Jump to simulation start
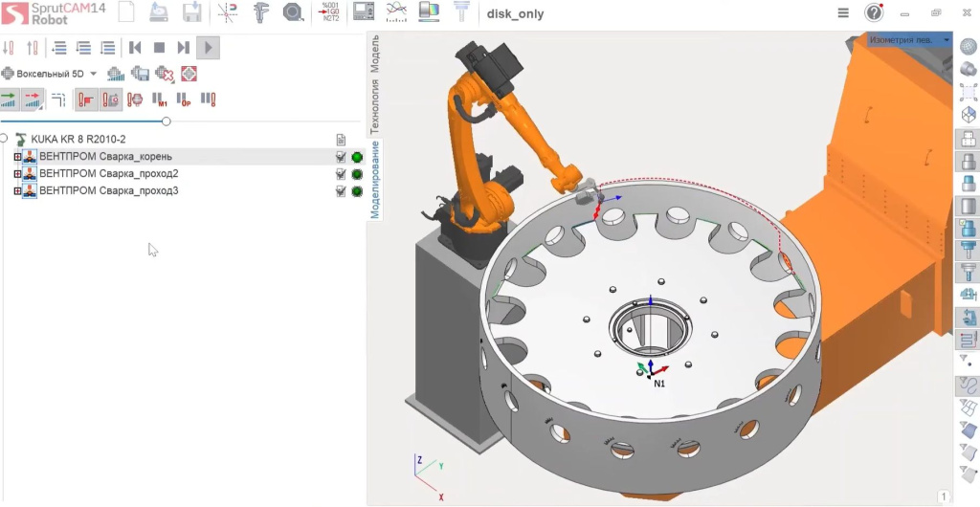The height and width of the screenshot is (507, 980). [134, 48]
